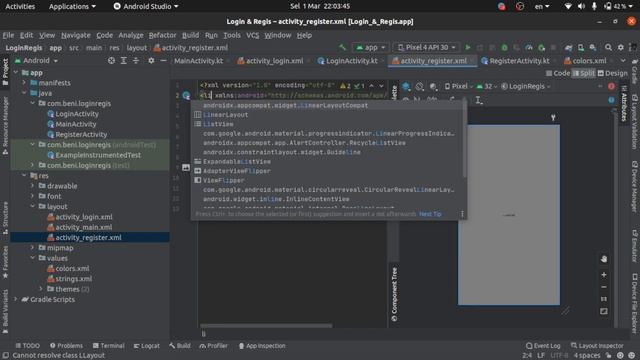Select the pan hand tool in preview
Image resolution: width=640 pixels, height=360 pixels.
(x=604, y=259)
